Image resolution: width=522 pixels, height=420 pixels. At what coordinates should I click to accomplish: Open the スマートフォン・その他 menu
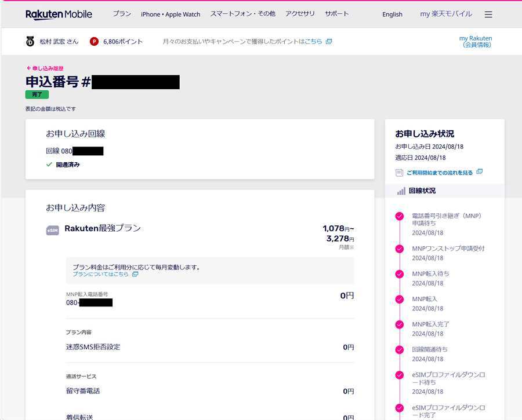click(242, 14)
